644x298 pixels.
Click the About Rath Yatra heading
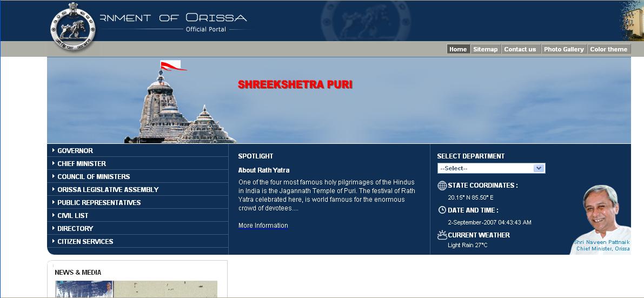coord(264,170)
